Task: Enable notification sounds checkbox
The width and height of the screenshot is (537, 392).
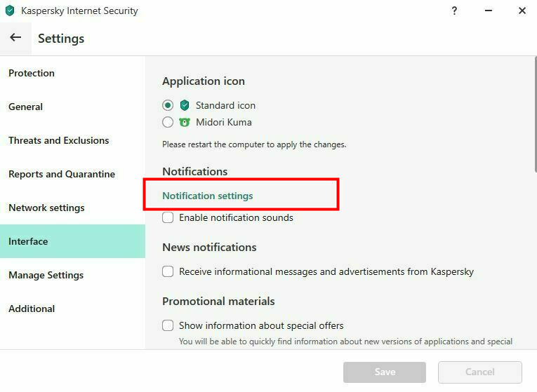Action: (x=168, y=217)
